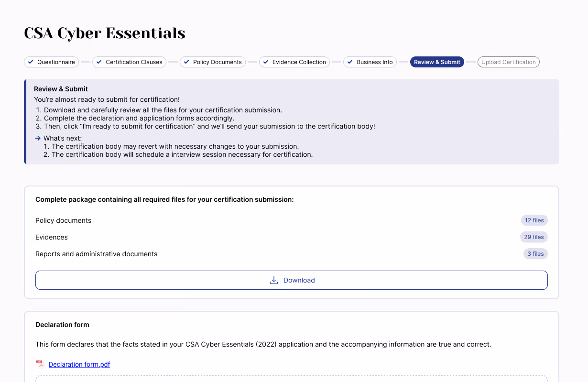Go to the Evidence Collection step
This screenshot has height=382, width=588.
click(x=294, y=62)
